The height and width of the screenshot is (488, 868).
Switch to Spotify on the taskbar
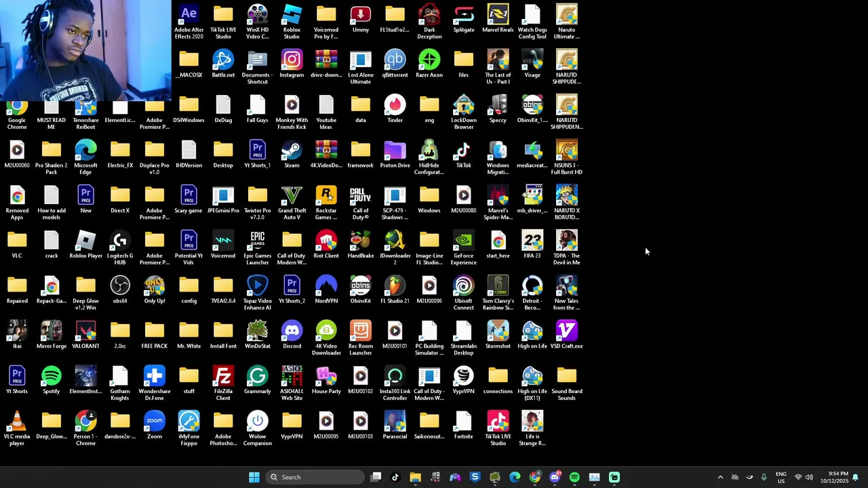pos(574,477)
